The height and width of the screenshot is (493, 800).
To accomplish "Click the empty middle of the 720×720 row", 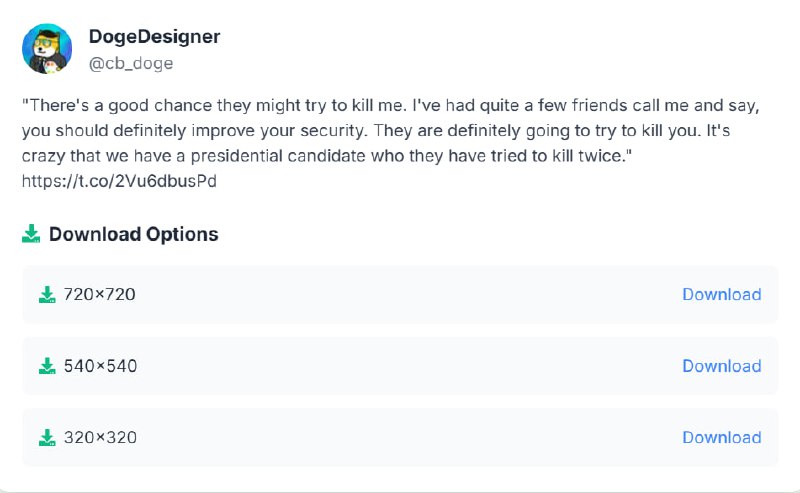I will pos(400,294).
